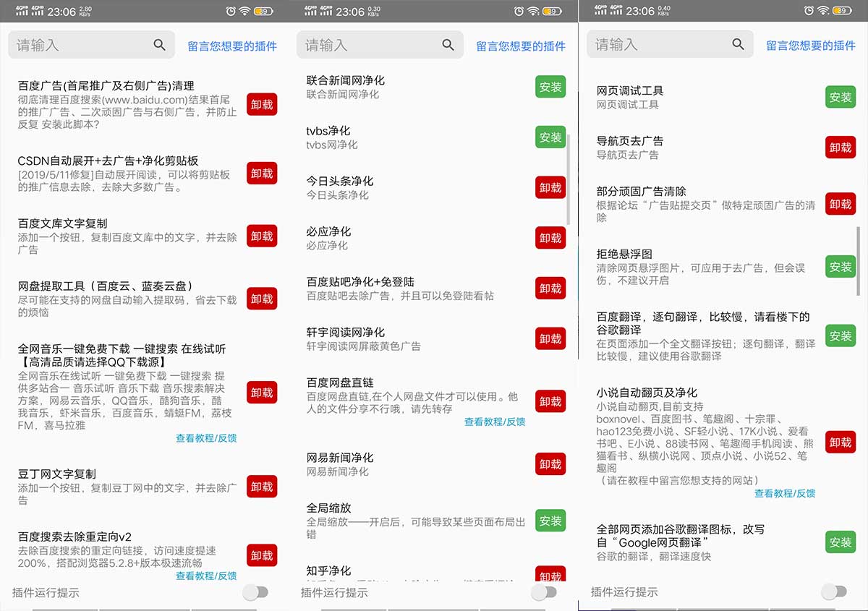Open 查看教程/反馈 under 小说自动翻页及净化
This screenshot has width=868, height=611.
tap(785, 493)
